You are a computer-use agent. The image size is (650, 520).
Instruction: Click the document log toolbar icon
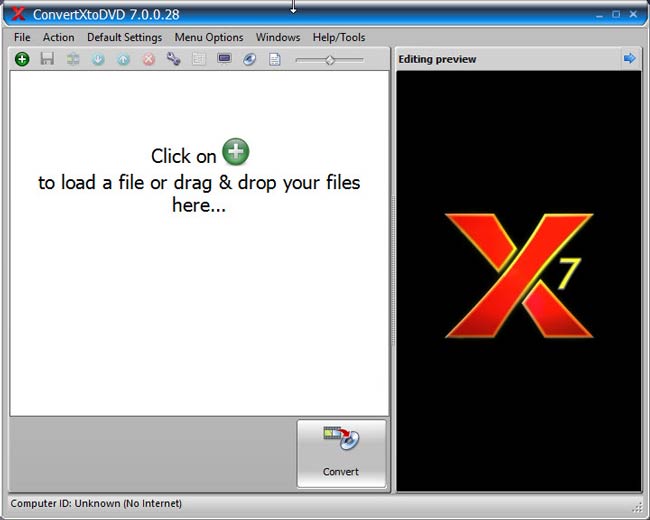point(274,59)
